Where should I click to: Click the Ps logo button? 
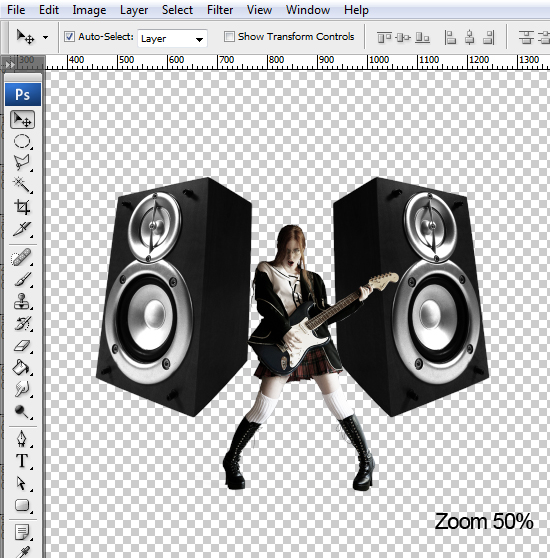[23, 94]
